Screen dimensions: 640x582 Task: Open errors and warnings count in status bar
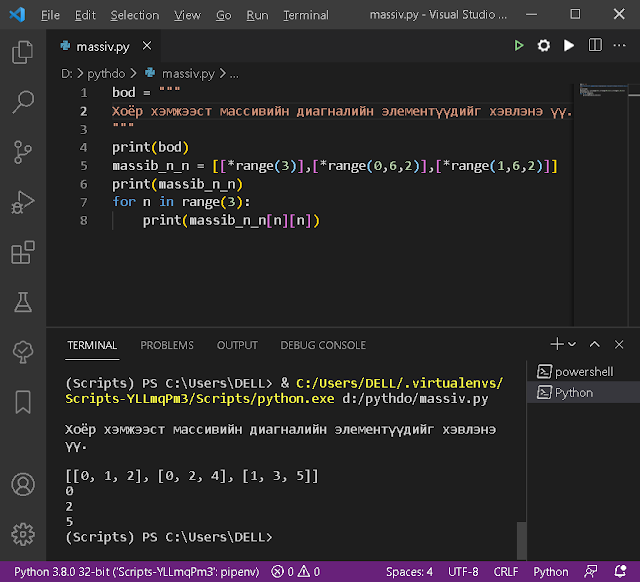pyautogui.click(x=296, y=572)
